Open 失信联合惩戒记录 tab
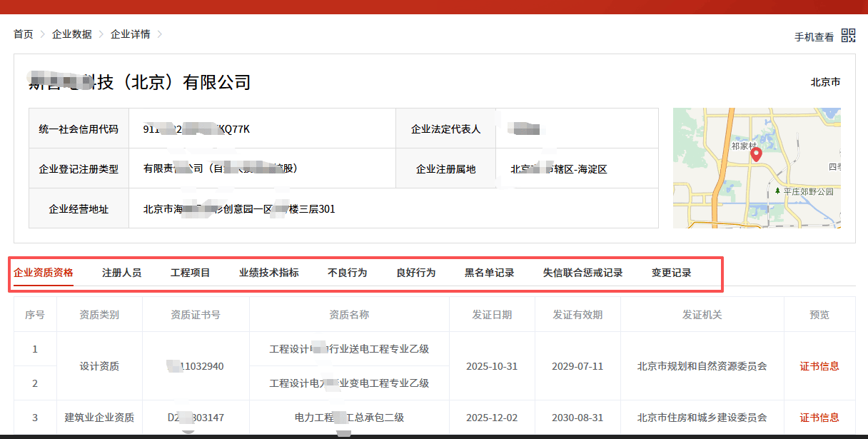The width and height of the screenshot is (868, 439). (583, 273)
